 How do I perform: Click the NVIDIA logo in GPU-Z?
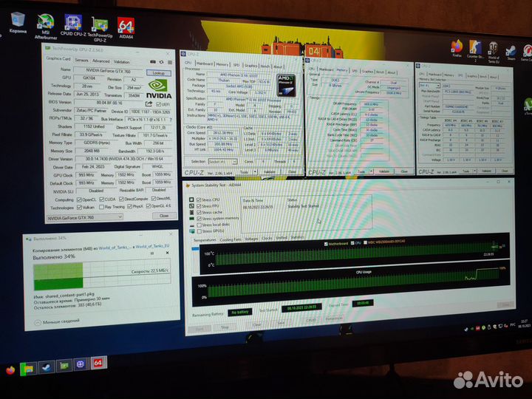158,89
